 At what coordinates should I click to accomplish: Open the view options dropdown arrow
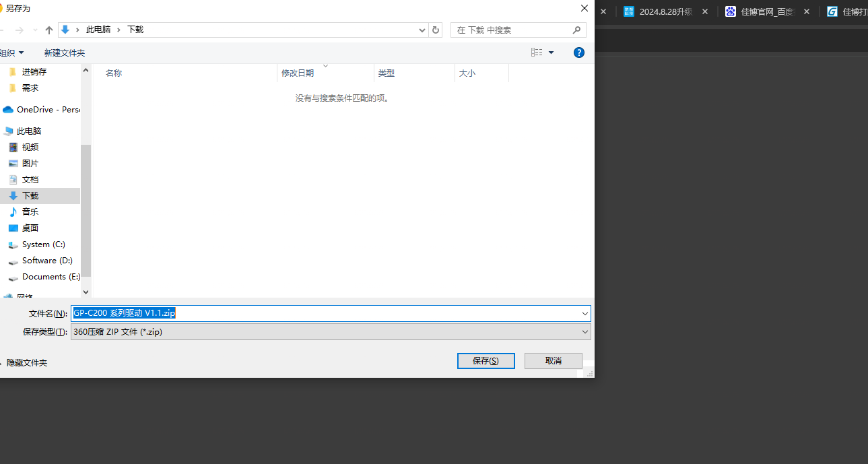pyautogui.click(x=552, y=53)
